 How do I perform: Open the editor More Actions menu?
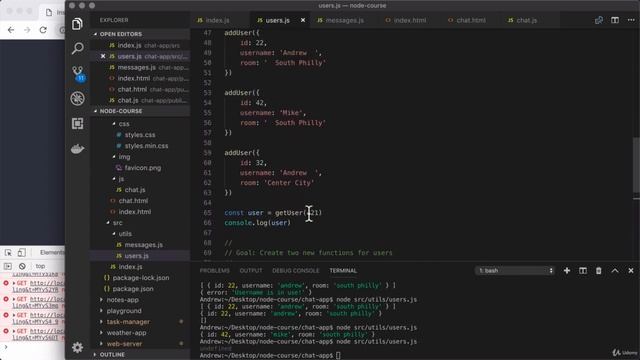(x=631, y=20)
